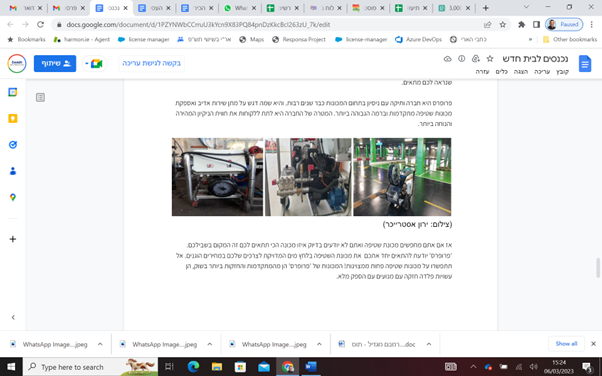The image size is (602, 376).
Task: Open the Google Keep side panel icon
Action: [13, 118]
